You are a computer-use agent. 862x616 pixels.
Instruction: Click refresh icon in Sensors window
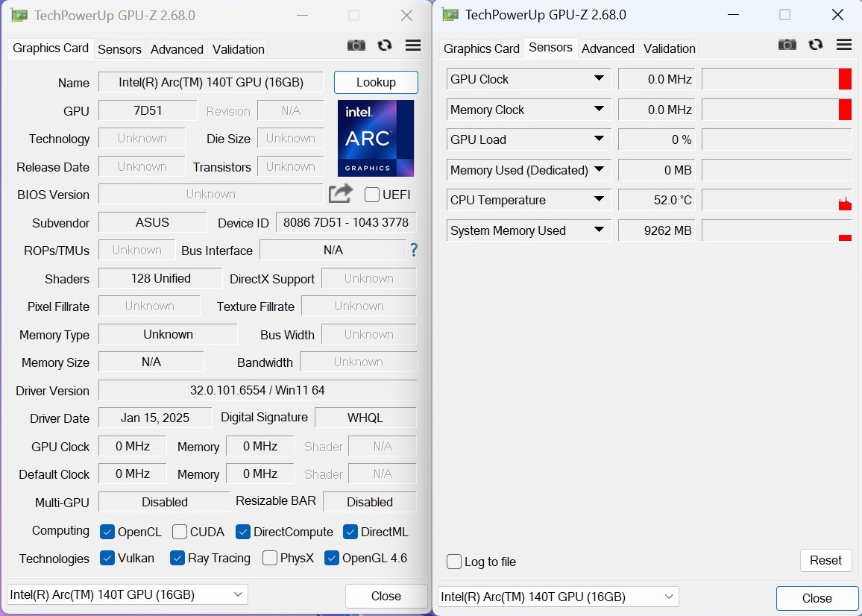click(816, 45)
